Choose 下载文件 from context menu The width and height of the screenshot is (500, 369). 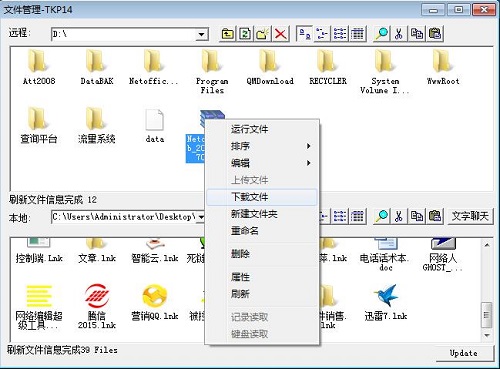click(262, 197)
